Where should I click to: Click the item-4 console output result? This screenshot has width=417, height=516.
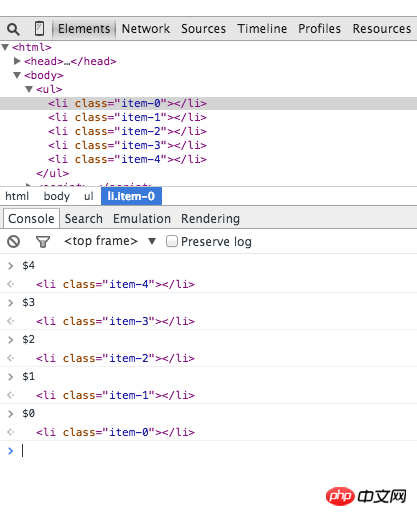[x=115, y=284]
